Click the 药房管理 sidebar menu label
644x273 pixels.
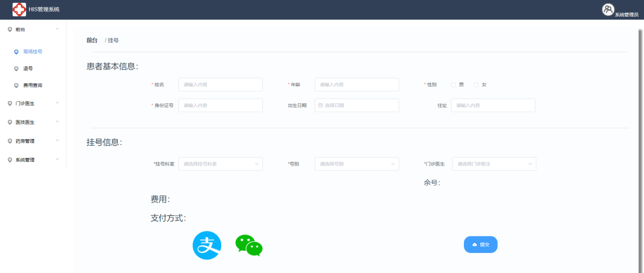[25, 141]
